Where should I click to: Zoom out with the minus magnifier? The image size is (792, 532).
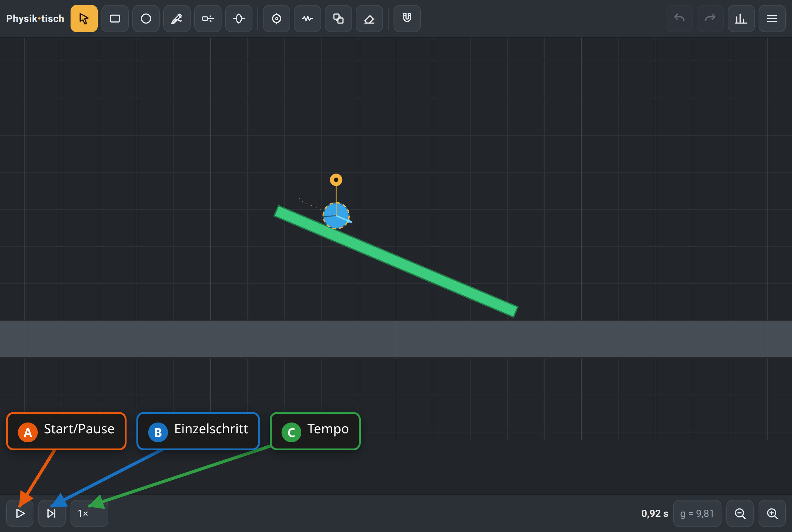point(740,513)
